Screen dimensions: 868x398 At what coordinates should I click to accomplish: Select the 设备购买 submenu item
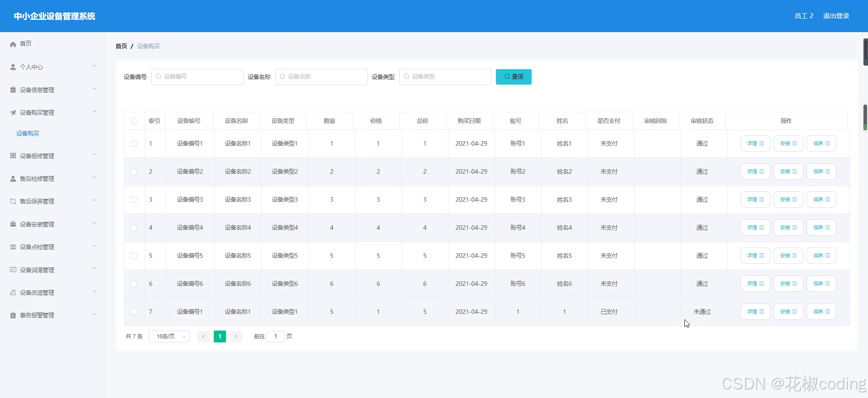point(28,133)
